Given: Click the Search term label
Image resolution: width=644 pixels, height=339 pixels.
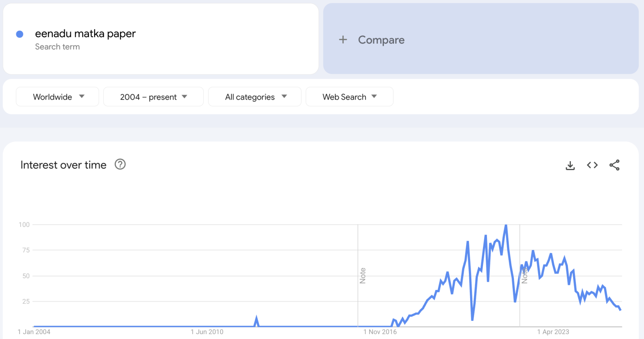Looking at the screenshot, I should pyautogui.click(x=58, y=47).
